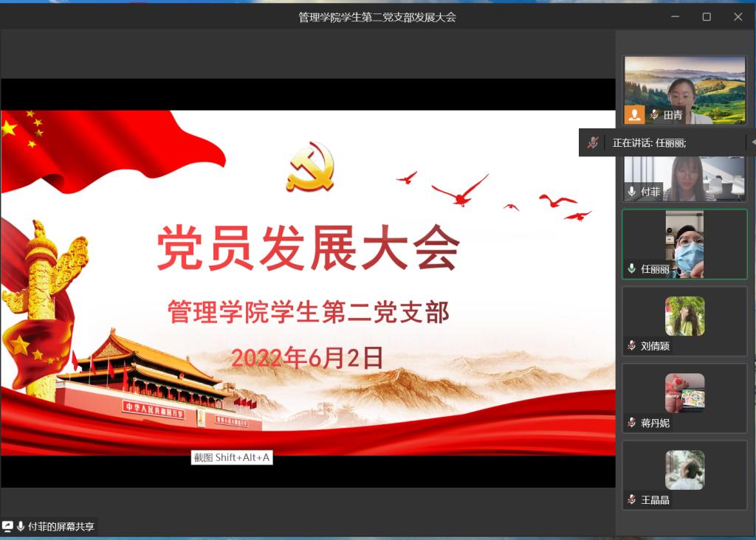
Task: Click the muted mic icon beside 刘倩颖
Action: 632,346
